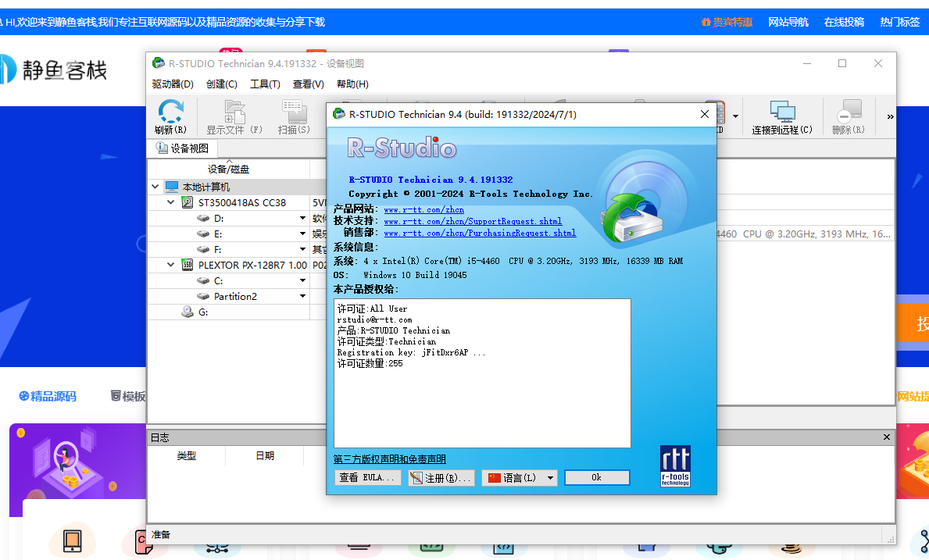Viewport: 929px width, 560px height.
Task: Open the dropdown arrow beside Partition2
Action: pyautogui.click(x=302, y=297)
